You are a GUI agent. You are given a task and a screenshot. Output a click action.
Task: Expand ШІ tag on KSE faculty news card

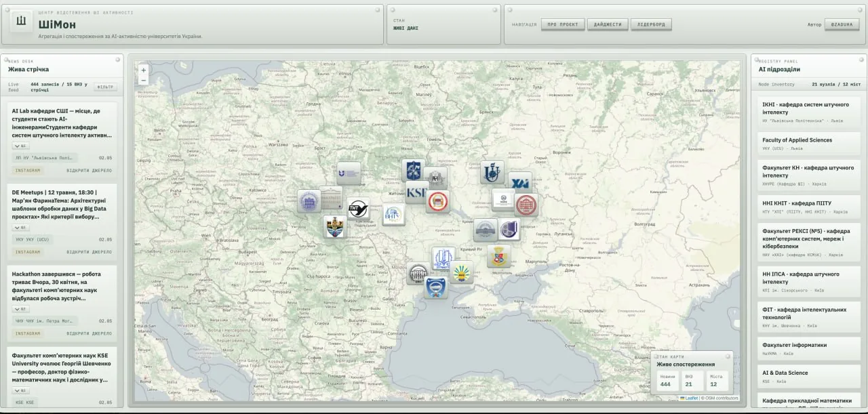tap(20, 390)
